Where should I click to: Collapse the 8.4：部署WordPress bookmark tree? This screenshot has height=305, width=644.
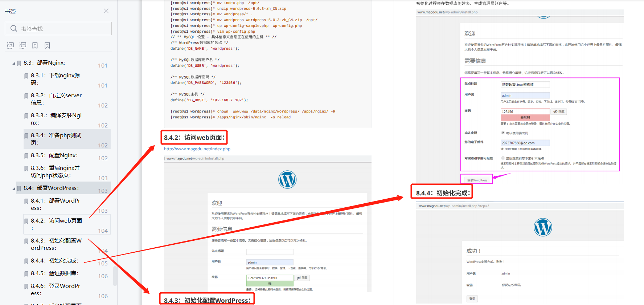[14, 188]
